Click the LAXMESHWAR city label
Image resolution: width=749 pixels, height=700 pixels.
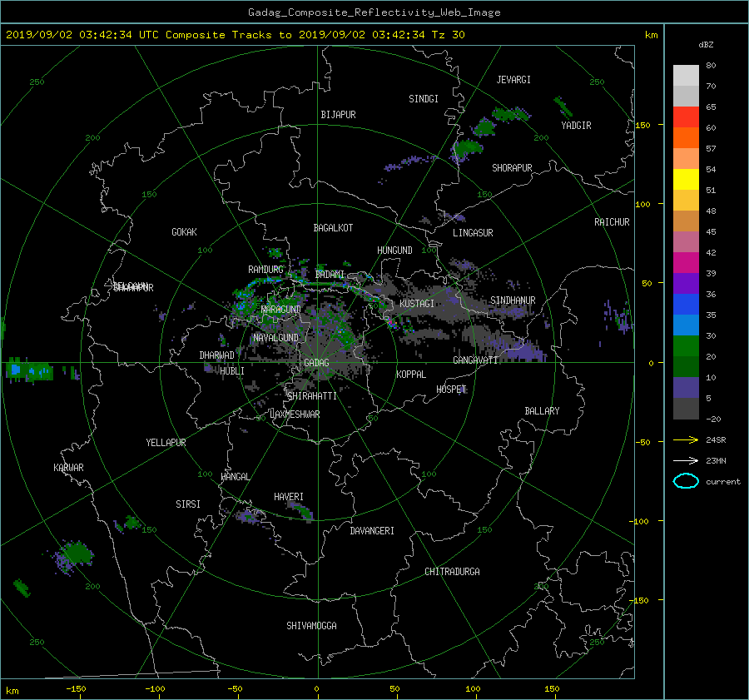(x=295, y=415)
